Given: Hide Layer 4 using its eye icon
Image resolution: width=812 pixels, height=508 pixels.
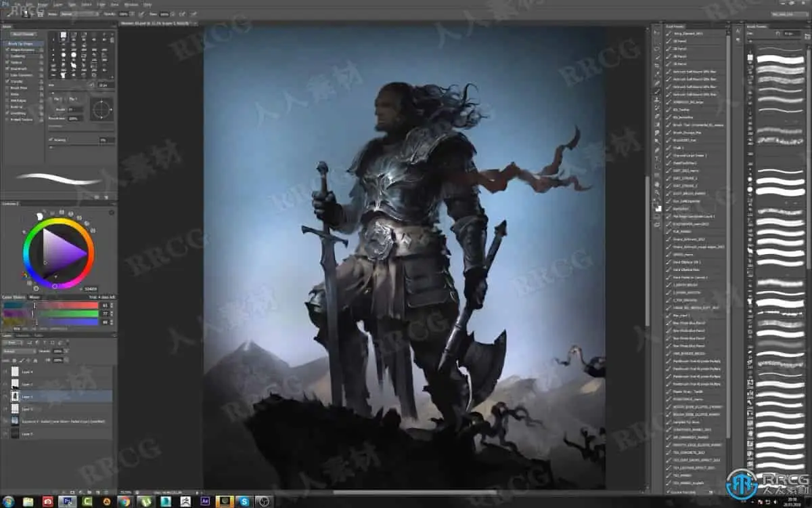Looking at the screenshot, I should pyautogui.click(x=5, y=372).
